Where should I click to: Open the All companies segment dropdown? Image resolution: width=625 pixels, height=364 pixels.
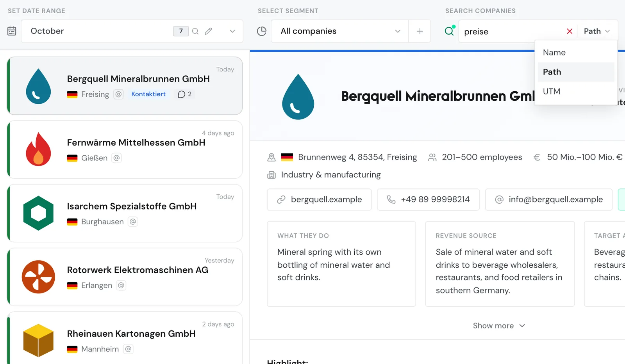pos(340,31)
